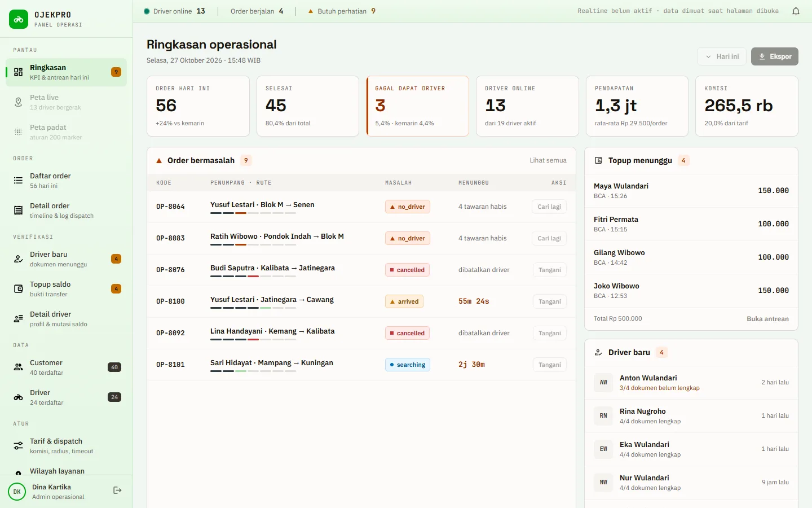Image resolution: width=812 pixels, height=508 pixels.
Task: Click Rina Nugroho in Driver baru list
Action: pyautogui.click(x=691, y=416)
